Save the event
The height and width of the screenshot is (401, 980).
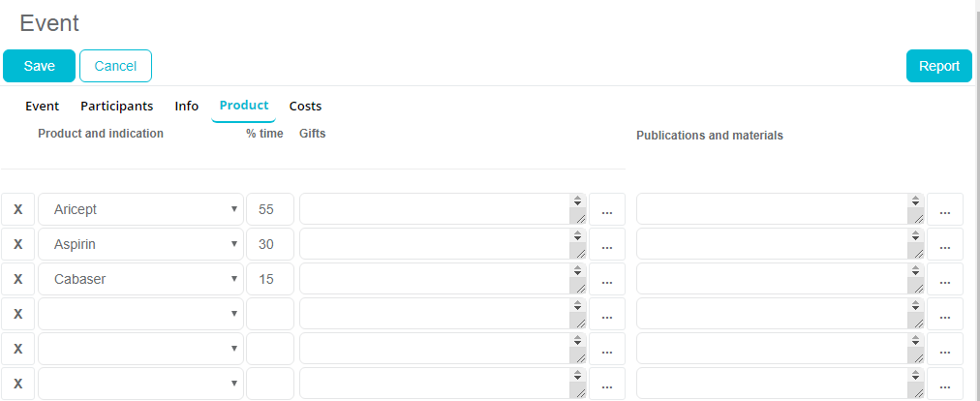pos(39,66)
